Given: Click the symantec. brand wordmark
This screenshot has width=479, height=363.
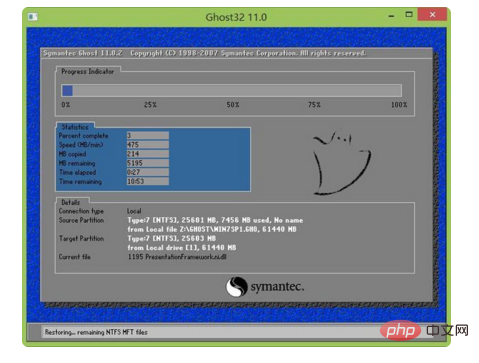Looking at the screenshot, I should tap(277, 287).
